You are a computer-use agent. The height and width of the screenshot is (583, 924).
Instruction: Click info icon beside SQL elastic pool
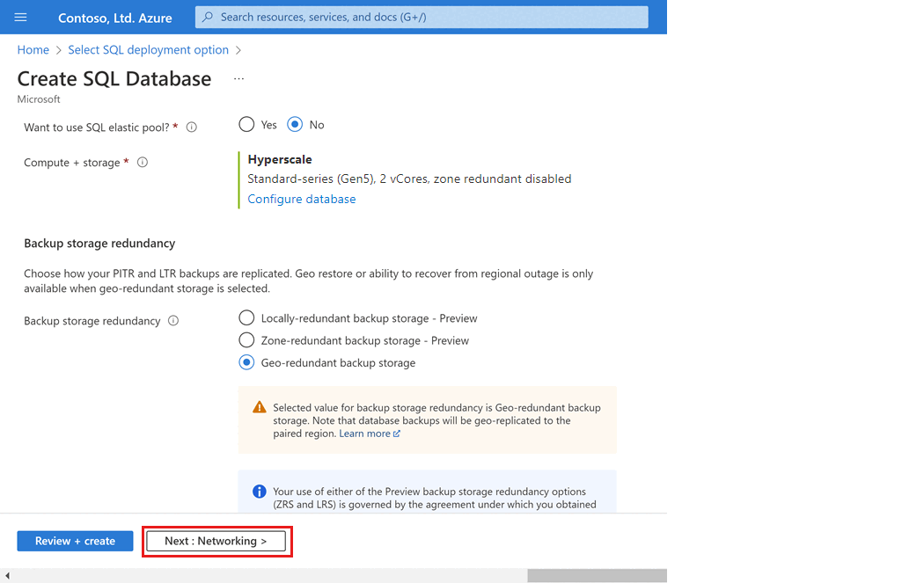[192, 128]
